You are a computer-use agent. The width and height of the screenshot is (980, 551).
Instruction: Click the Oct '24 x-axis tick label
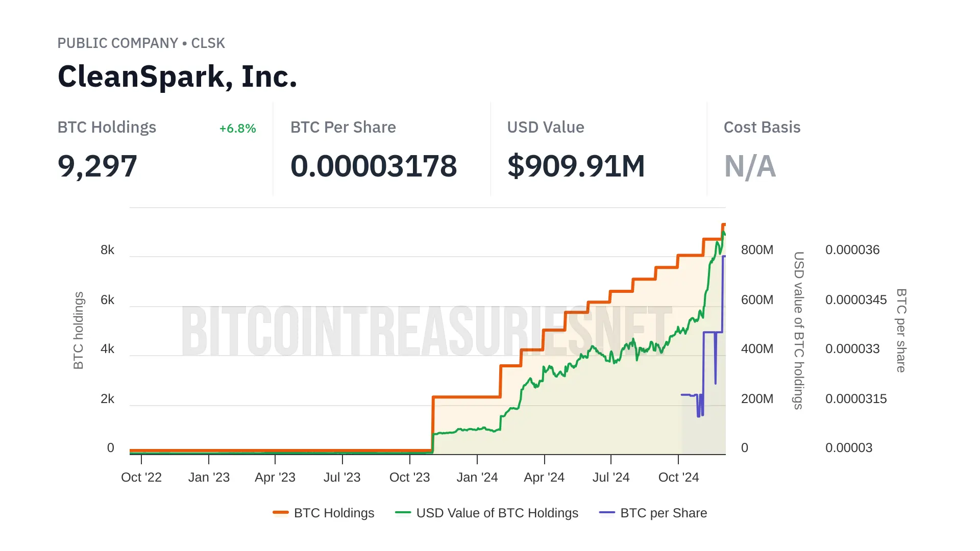coord(678,477)
